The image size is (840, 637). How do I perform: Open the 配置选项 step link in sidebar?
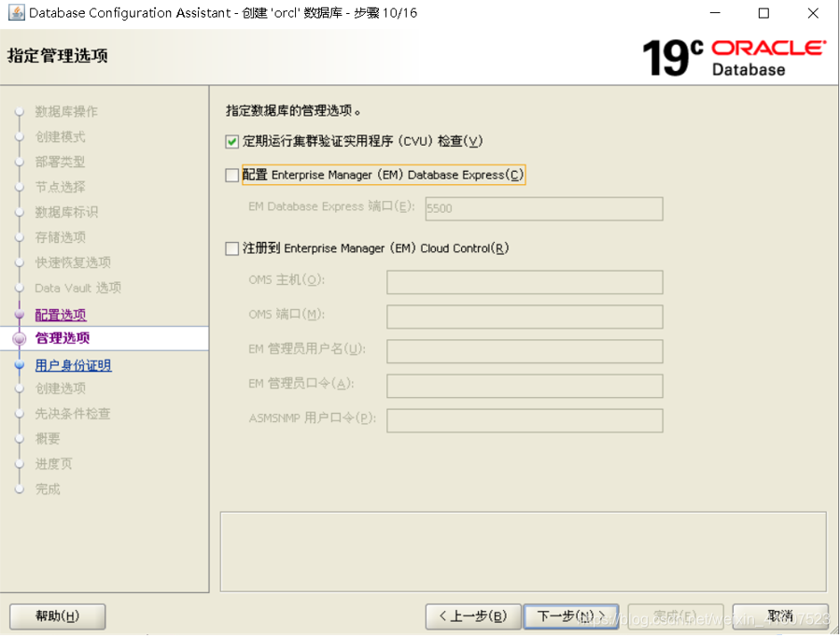tap(61, 315)
